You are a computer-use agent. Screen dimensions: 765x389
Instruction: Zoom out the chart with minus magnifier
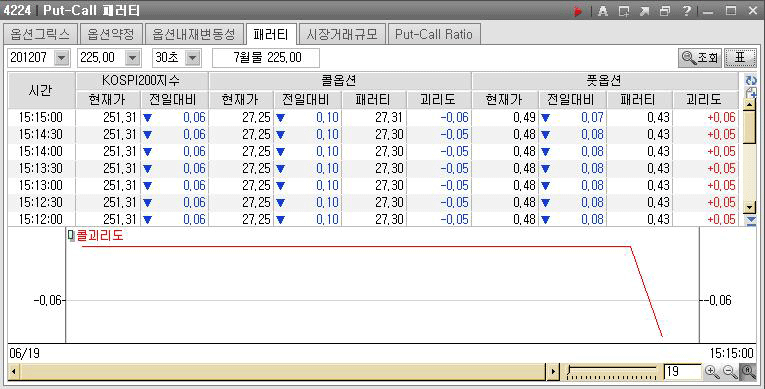tap(730, 372)
